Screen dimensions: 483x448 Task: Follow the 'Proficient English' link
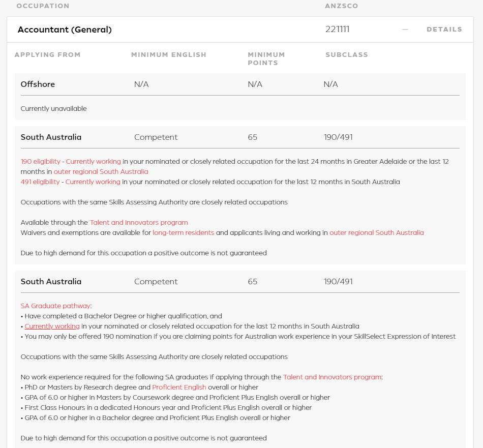[x=179, y=387]
